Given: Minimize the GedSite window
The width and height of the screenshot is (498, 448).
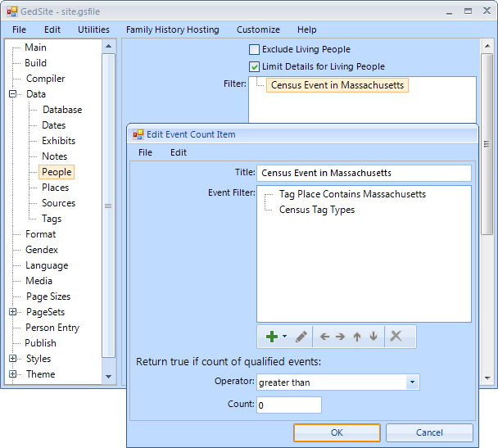Looking at the screenshot, I should [x=449, y=12].
